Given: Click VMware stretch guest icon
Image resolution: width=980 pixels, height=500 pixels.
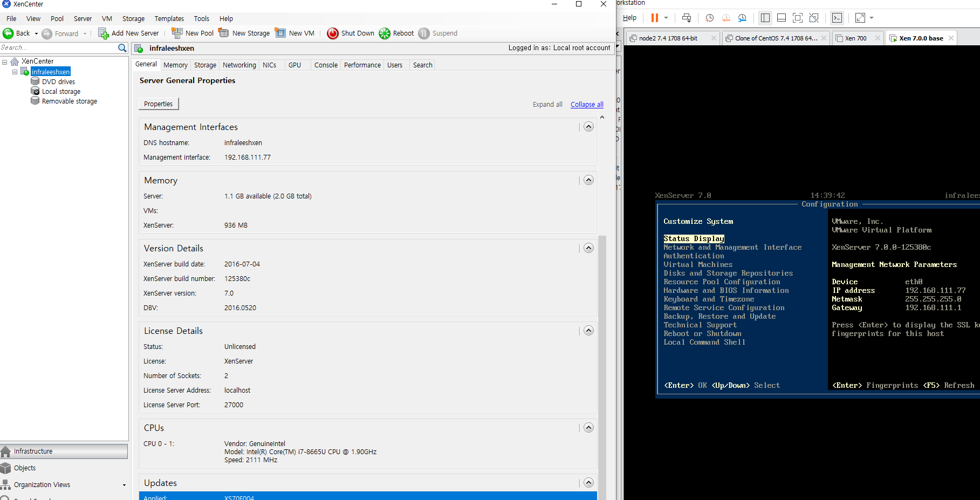Looking at the screenshot, I should click(860, 18).
